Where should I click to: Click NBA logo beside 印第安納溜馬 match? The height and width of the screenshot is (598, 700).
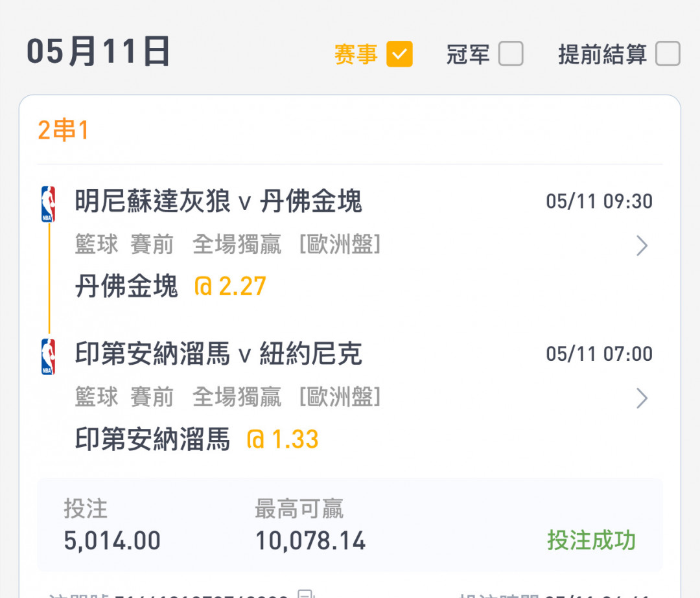tap(48, 356)
